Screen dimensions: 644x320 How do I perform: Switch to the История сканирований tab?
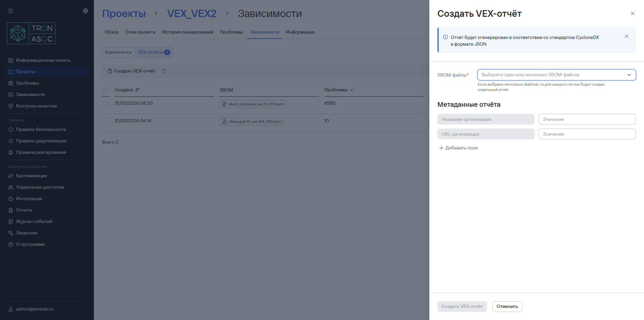coord(187,32)
